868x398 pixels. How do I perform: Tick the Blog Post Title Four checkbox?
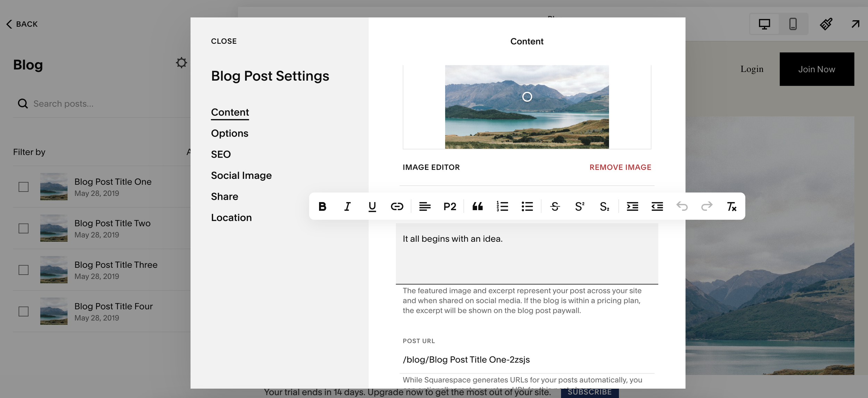tap(24, 312)
